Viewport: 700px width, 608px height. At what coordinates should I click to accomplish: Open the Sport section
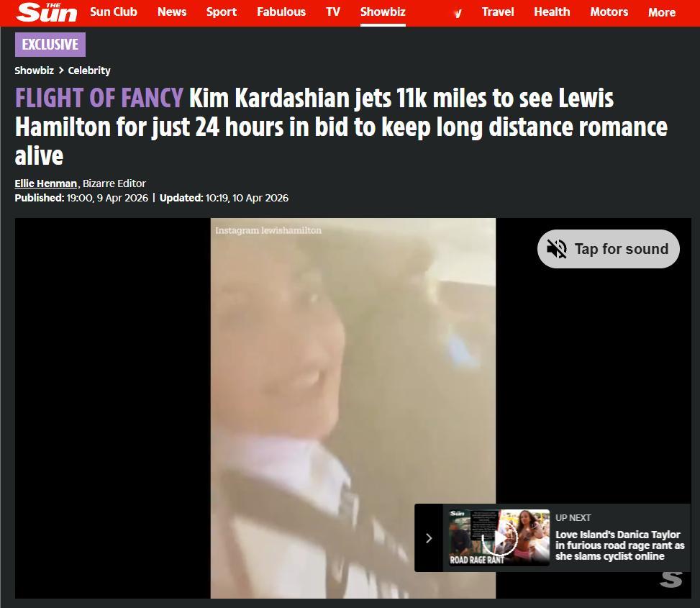(222, 12)
